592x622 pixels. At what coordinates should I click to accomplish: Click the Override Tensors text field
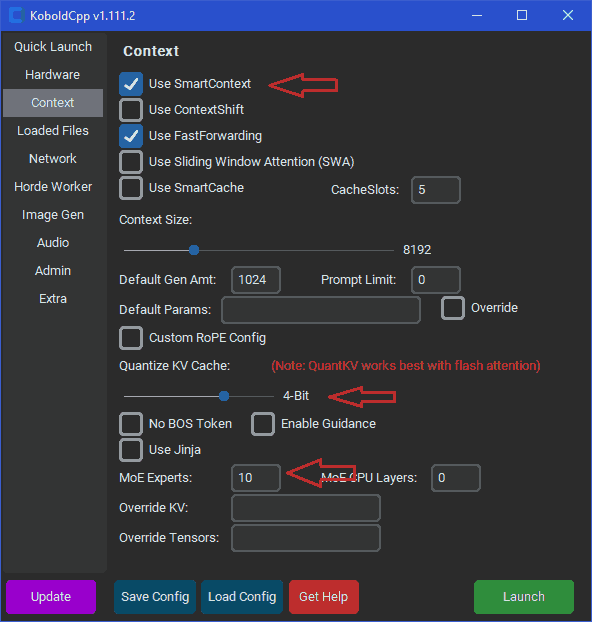(x=306, y=538)
